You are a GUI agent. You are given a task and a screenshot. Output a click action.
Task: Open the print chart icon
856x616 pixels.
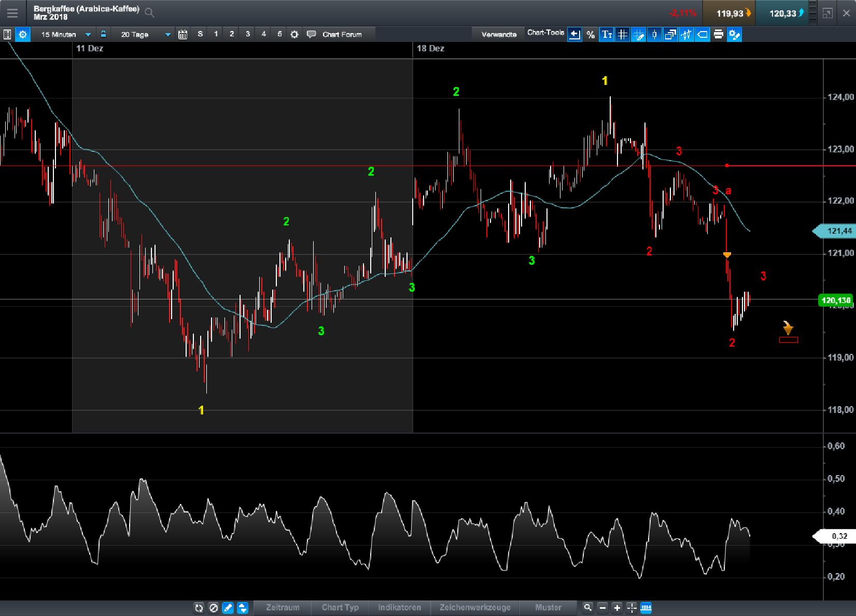pyautogui.click(x=718, y=35)
